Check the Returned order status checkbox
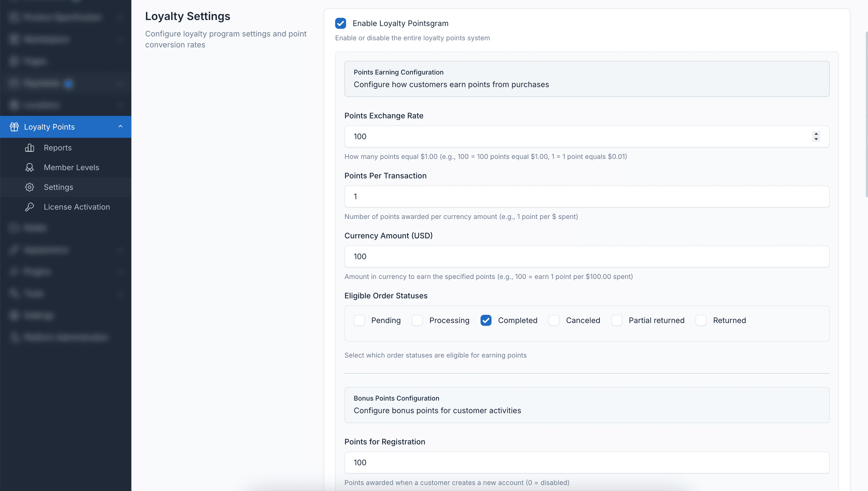 701,320
